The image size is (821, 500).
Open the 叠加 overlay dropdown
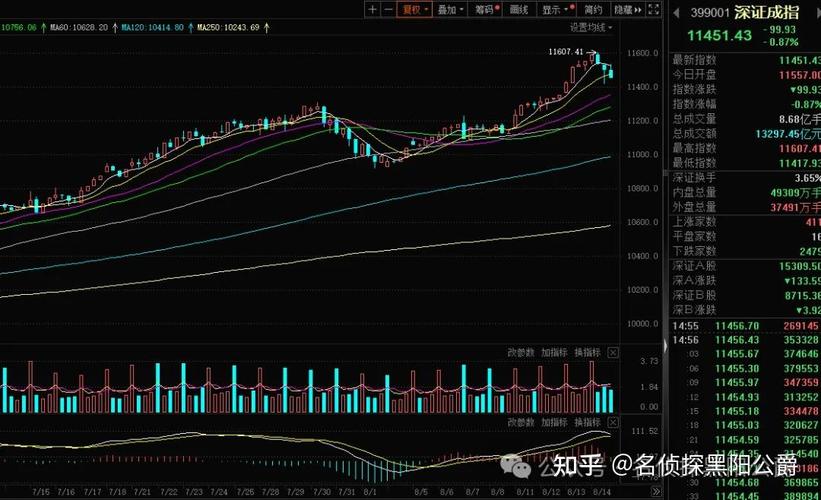(450, 9)
